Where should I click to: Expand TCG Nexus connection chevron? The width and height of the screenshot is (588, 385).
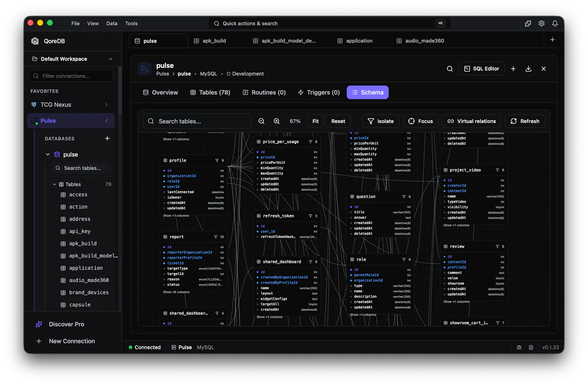(106, 105)
